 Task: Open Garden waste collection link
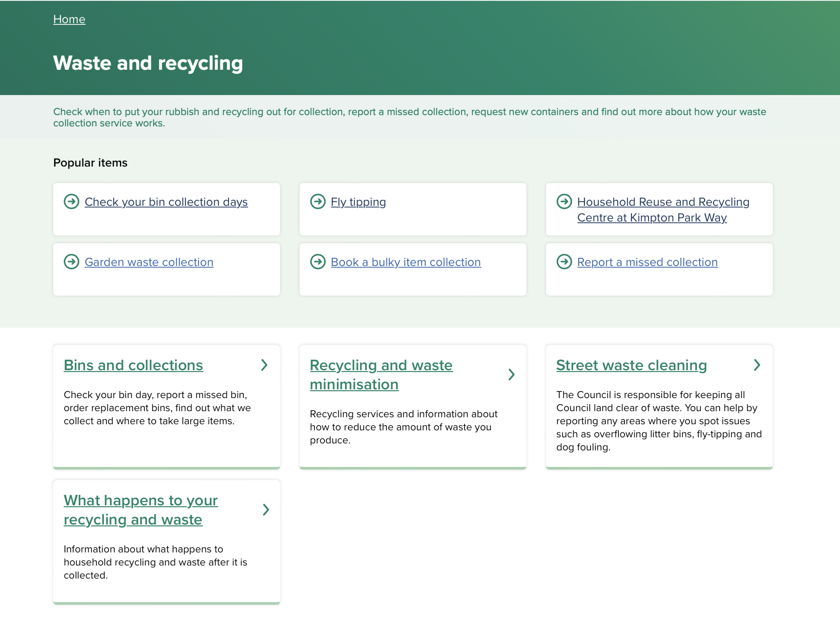pos(149,262)
